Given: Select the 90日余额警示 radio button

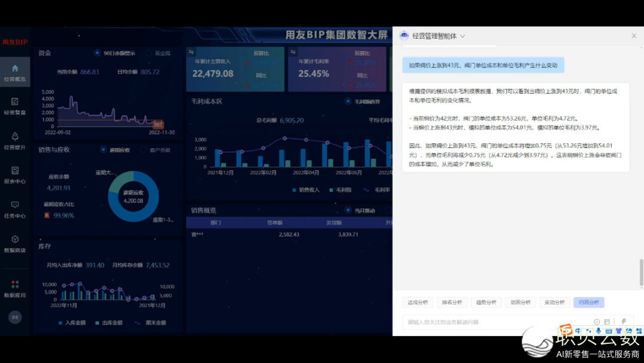Looking at the screenshot, I should coord(97,53).
